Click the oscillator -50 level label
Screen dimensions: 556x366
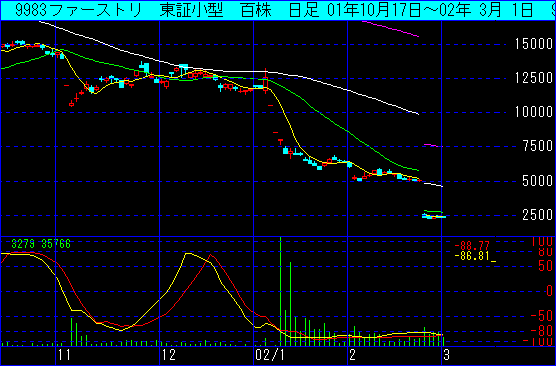click(x=543, y=316)
